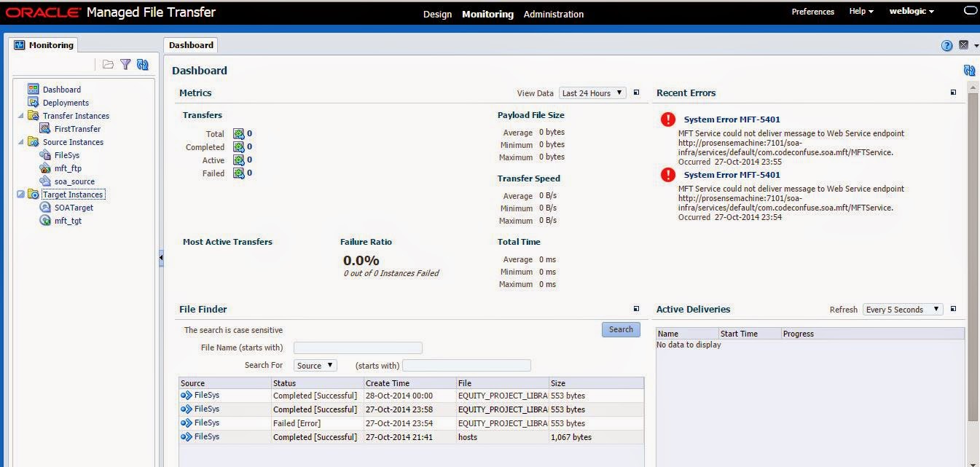Click the Search For (starts with) input field
980x467 pixels.
pyautogui.click(x=466, y=366)
